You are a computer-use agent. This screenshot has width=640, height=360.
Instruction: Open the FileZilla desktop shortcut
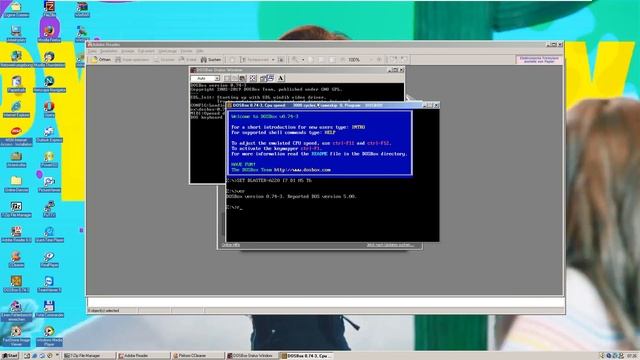coord(49,8)
